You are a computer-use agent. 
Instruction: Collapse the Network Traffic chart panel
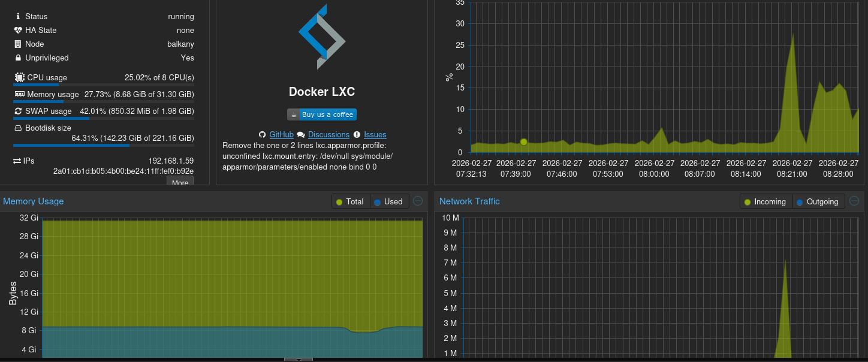[854, 201]
